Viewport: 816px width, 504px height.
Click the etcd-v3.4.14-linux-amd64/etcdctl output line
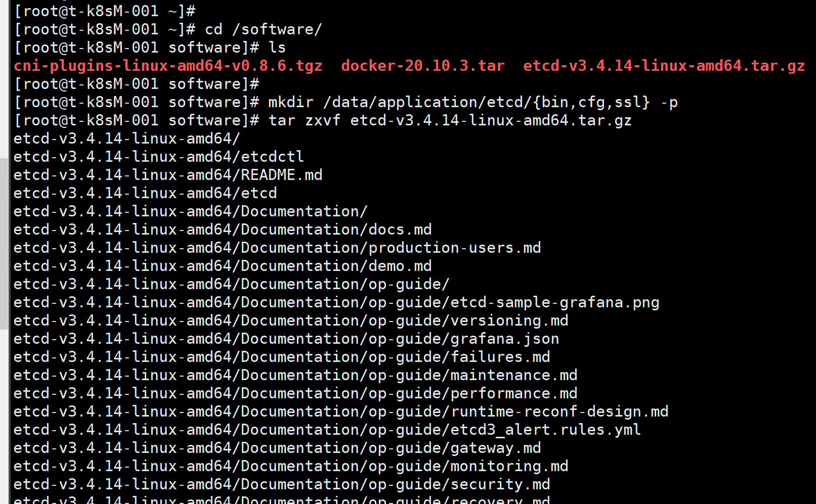tap(159, 157)
